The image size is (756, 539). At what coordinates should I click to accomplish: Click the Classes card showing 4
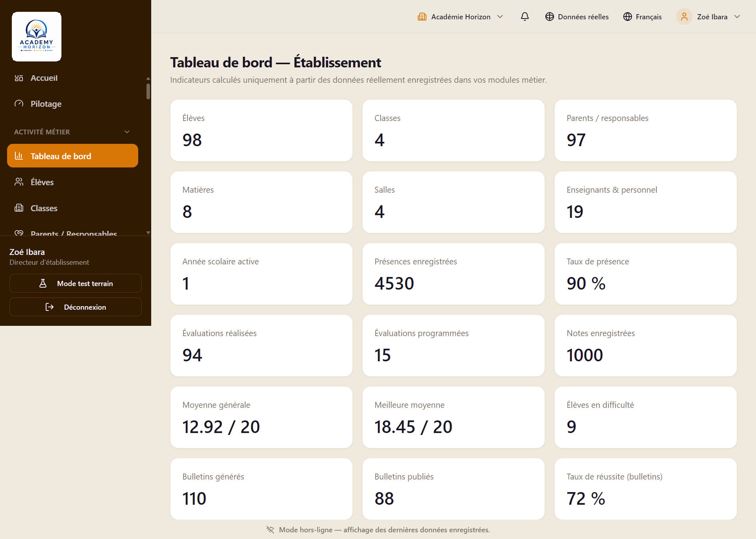coord(454,130)
